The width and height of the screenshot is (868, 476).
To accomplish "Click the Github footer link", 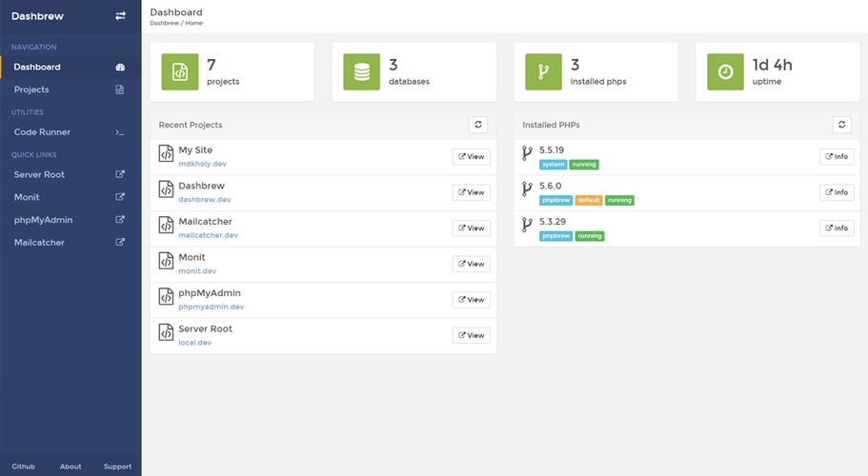I will [x=24, y=466].
